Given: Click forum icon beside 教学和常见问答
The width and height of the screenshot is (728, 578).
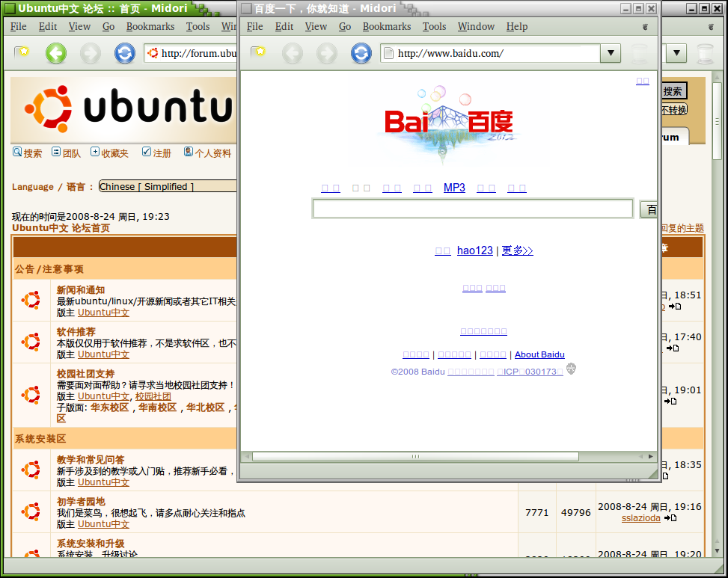Looking at the screenshot, I should click(31, 470).
